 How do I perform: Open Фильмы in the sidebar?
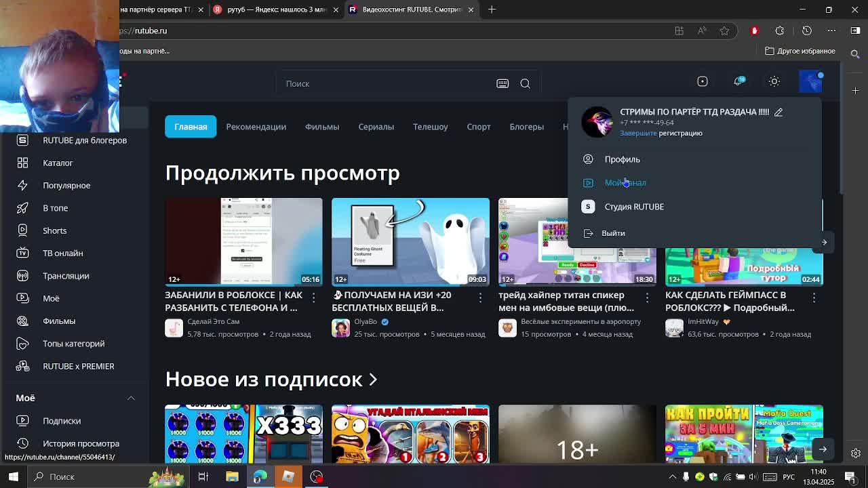coord(59,321)
